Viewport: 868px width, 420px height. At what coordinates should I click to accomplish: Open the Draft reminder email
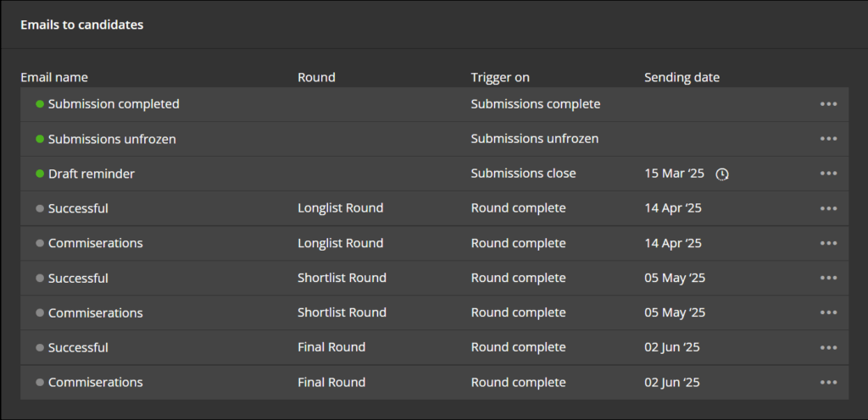[x=92, y=174]
